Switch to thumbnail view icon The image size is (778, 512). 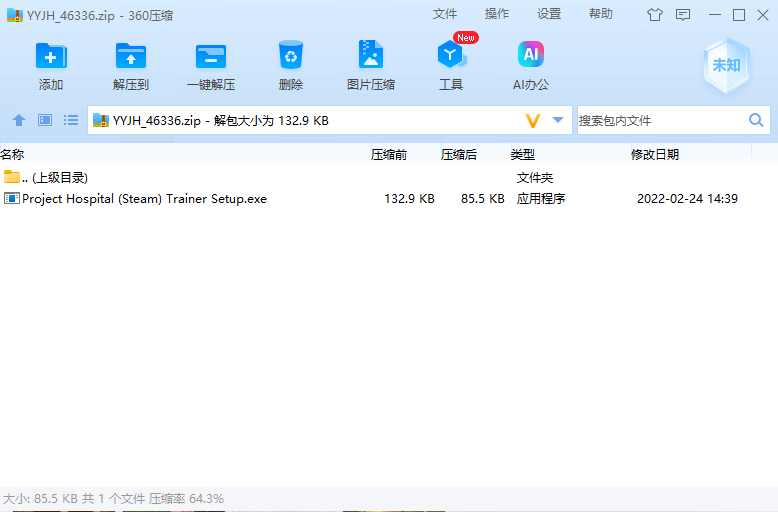(45, 120)
